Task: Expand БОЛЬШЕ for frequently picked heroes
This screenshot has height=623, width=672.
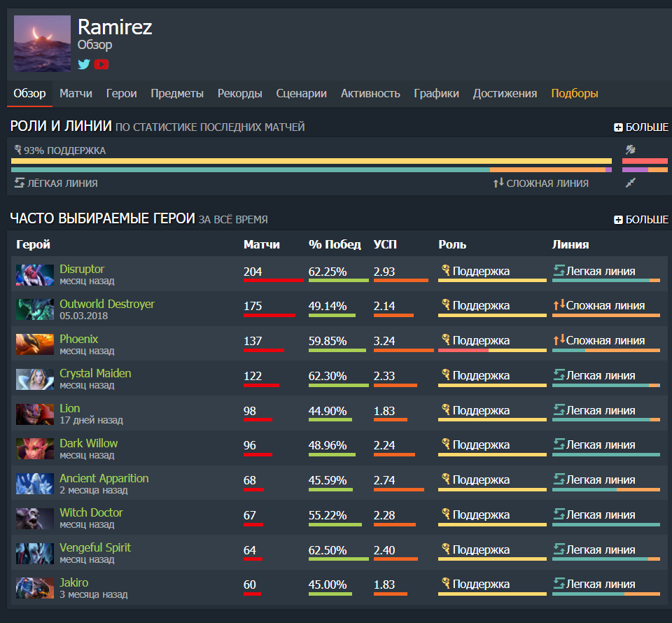Action: tap(641, 219)
